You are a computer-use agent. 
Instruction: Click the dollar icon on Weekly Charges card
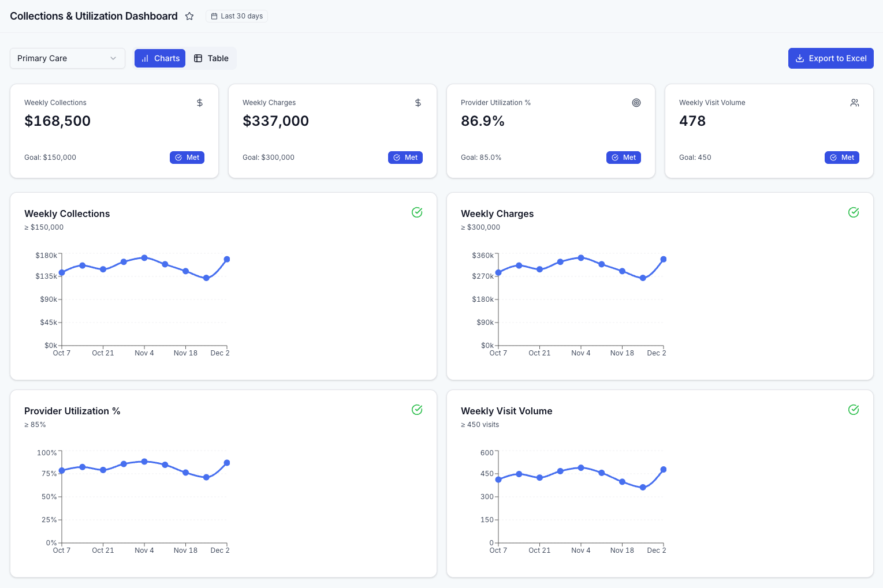coord(418,103)
